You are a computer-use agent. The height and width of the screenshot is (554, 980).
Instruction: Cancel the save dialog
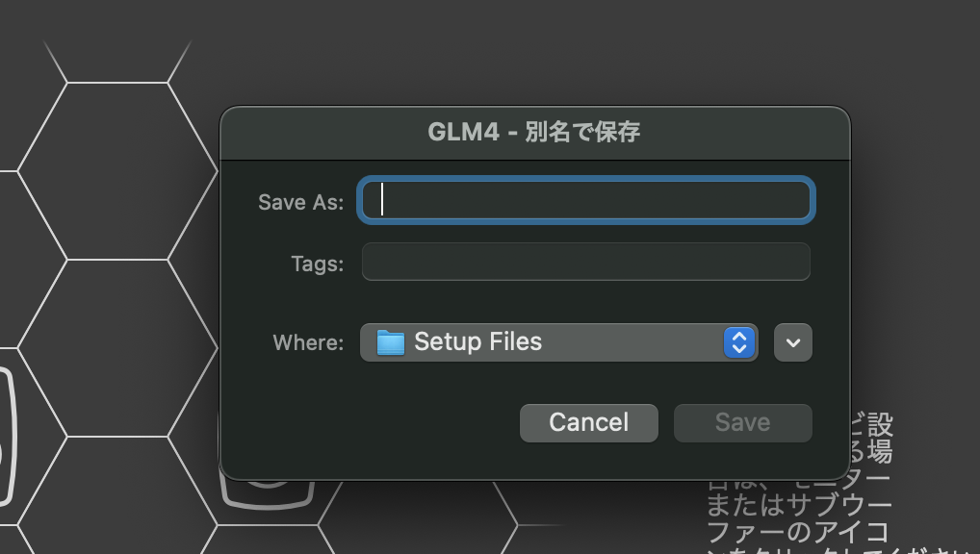(588, 421)
